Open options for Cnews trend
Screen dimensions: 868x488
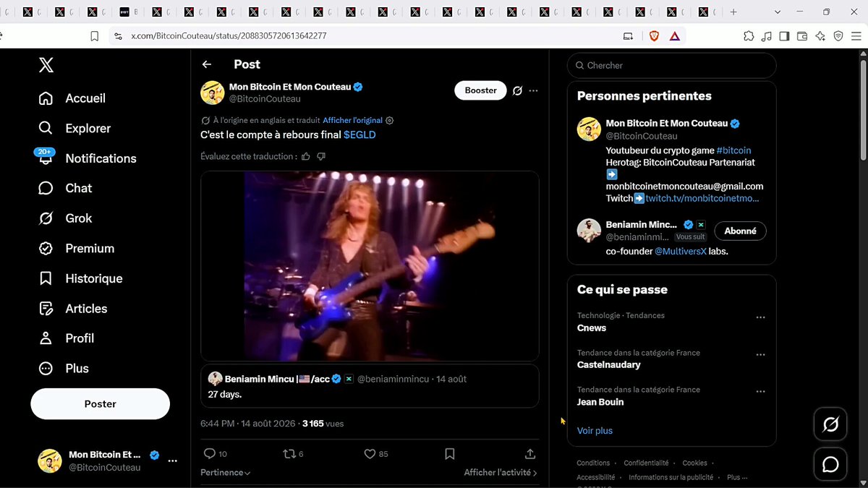coord(760,317)
